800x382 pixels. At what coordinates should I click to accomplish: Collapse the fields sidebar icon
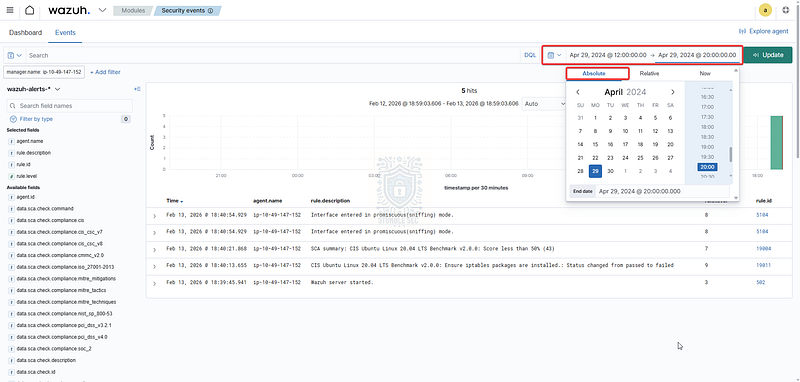coord(137,89)
